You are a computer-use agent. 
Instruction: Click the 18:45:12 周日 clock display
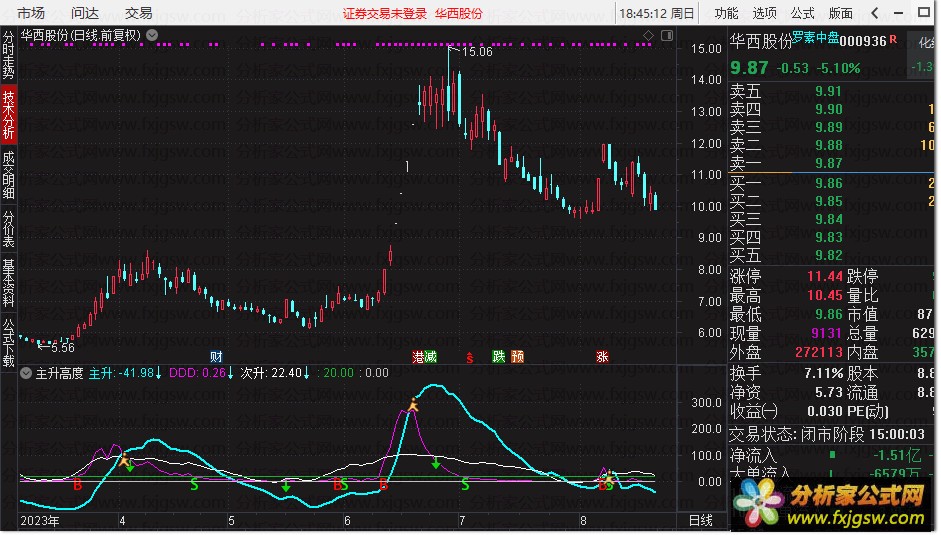[x=657, y=13]
